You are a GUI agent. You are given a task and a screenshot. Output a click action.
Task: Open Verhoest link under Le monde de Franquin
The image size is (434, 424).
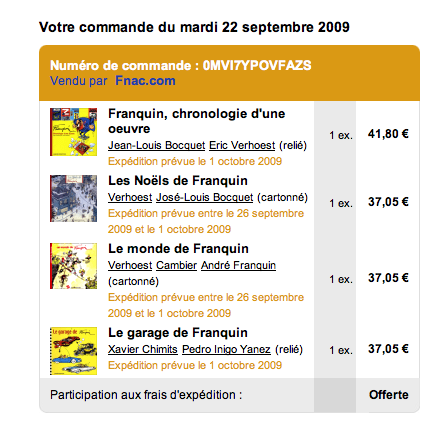pos(130,265)
